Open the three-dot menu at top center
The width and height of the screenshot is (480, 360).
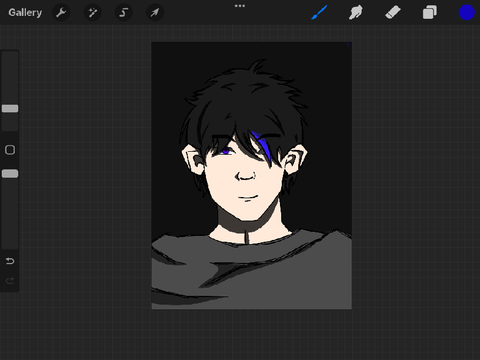click(240, 6)
